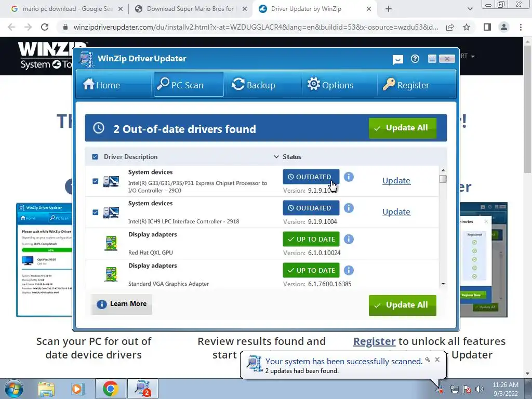
Task: Switch to the PC Scan tab
Action: tap(189, 85)
